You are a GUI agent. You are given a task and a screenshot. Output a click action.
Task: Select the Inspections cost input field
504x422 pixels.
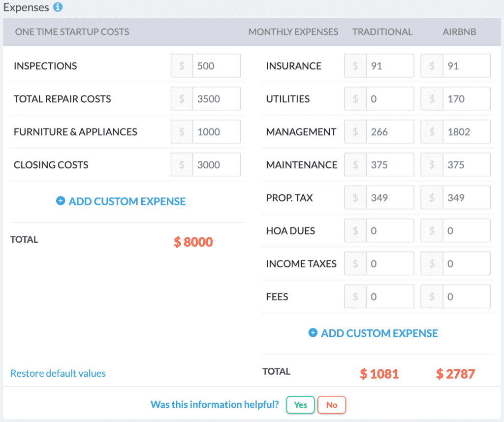pos(217,65)
